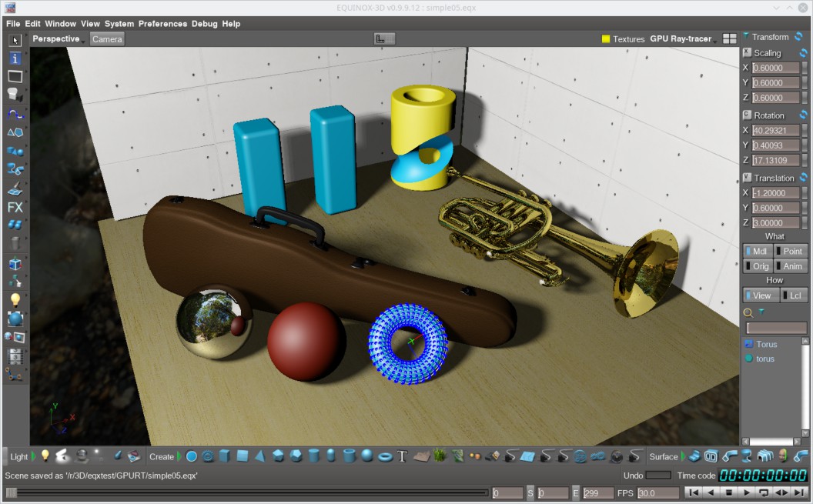Open the File menu
The image size is (813, 504).
(x=13, y=24)
